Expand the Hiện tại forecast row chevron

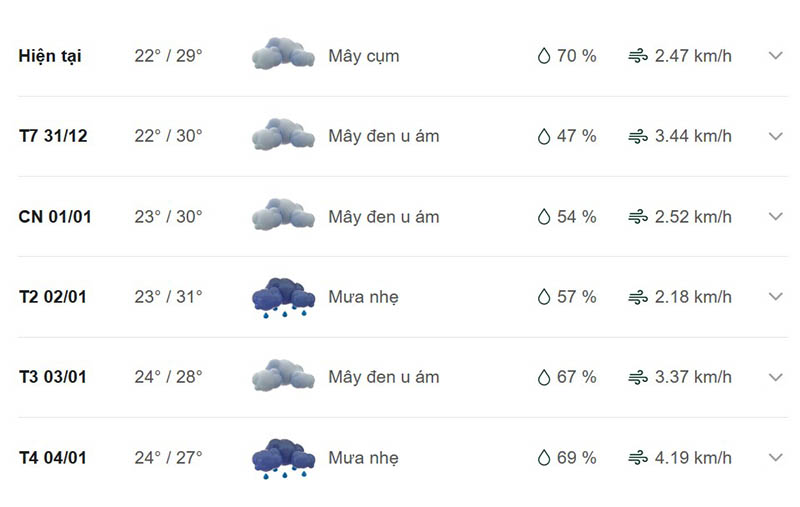click(x=776, y=56)
